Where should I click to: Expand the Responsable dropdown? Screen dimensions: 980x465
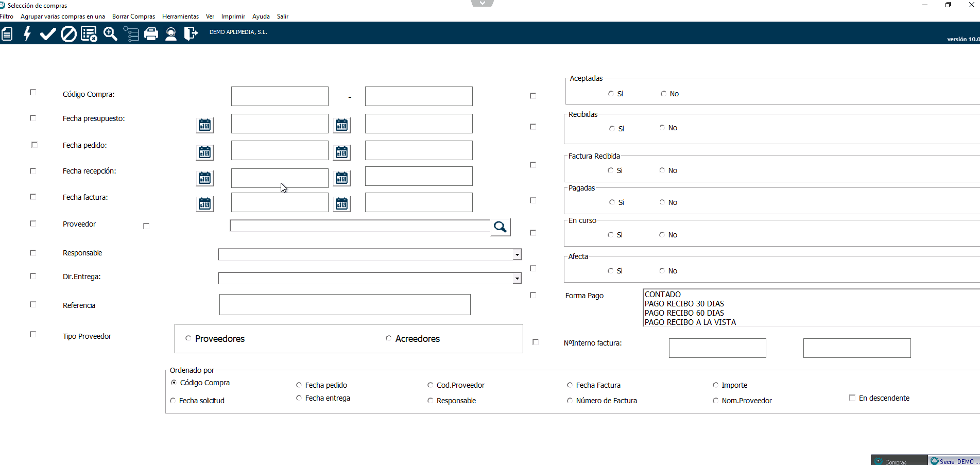pos(517,255)
